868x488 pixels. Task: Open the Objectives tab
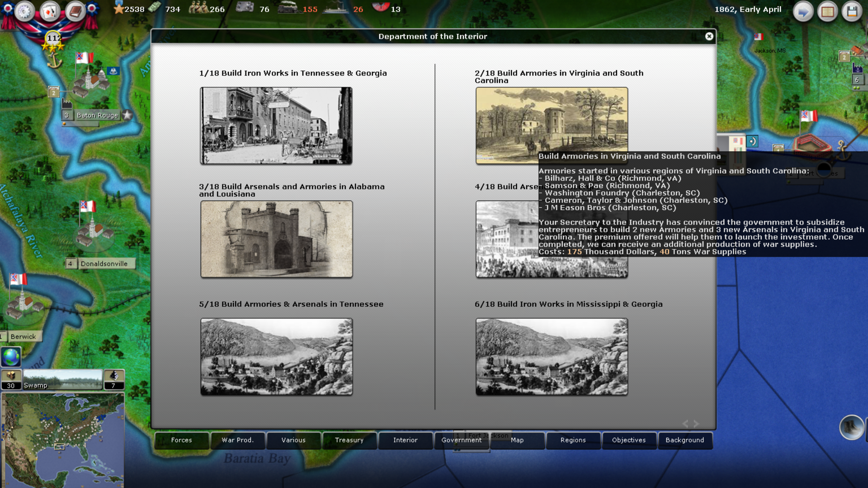click(x=629, y=440)
